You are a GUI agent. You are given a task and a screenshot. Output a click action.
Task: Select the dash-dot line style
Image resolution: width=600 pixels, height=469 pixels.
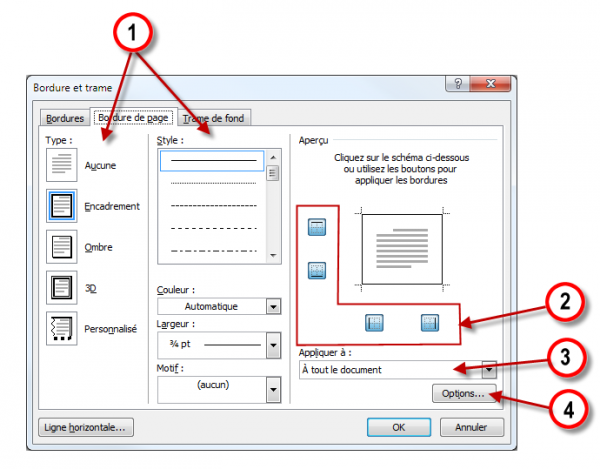(214, 251)
